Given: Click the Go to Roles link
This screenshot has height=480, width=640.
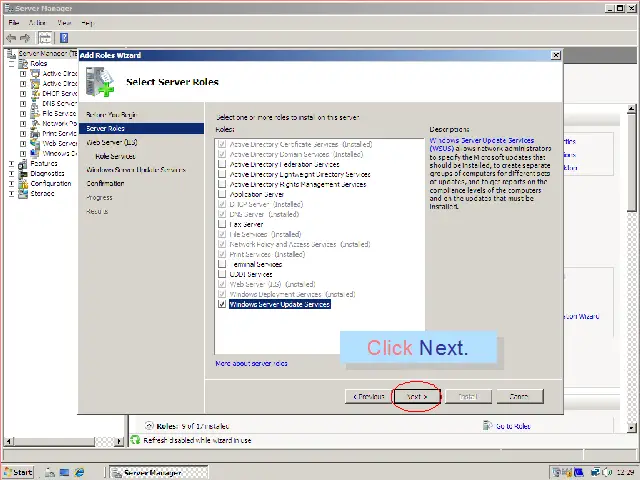Looking at the screenshot, I should (513, 426).
